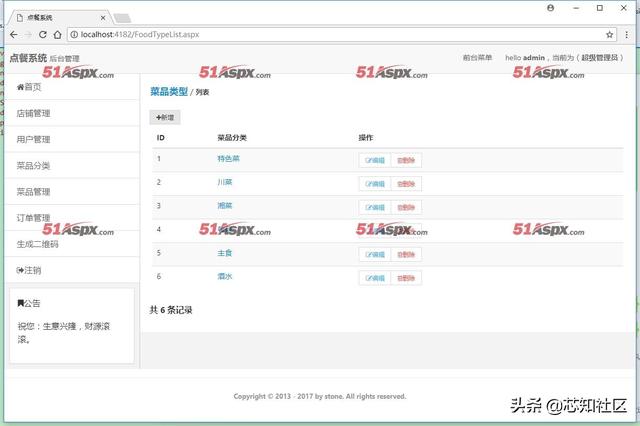Image resolution: width=640 pixels, height=426 pixels.
Task: Edit the 酒水 row
Action: point(375,278)
